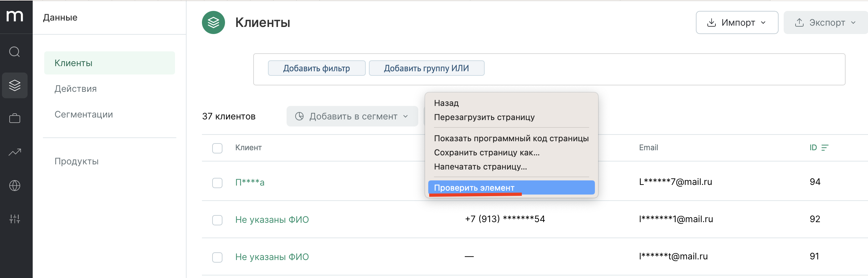The height and width of the screenshot is (278, 868).
Task: Check the box for П****а row
Action: click(217, 183)
